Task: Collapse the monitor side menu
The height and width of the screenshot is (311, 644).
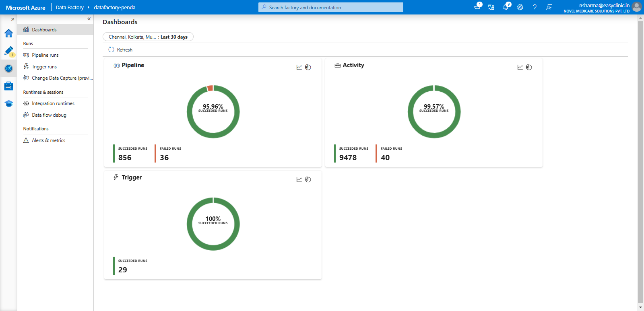Action: pos(89,19)
